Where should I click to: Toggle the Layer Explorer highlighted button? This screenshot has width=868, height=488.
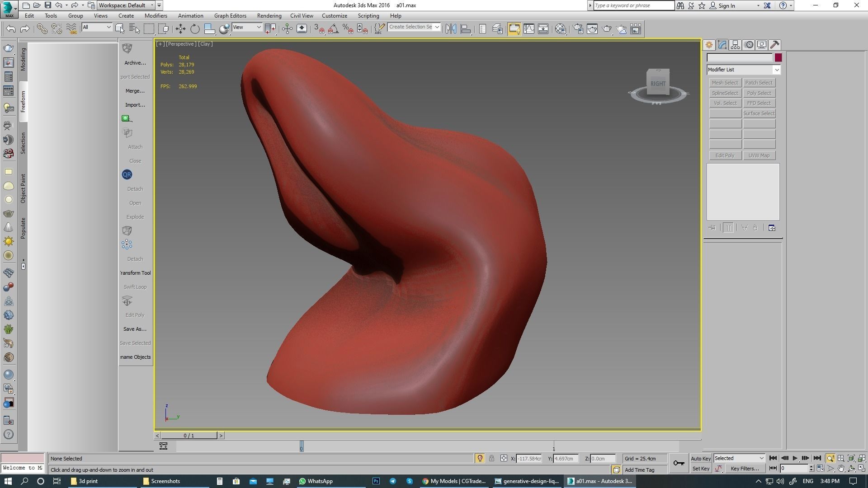pos(514,29)
